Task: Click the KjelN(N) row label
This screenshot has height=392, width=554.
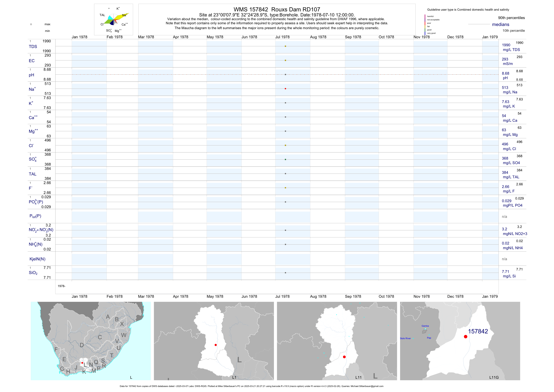Action: (x=37, y=259)
